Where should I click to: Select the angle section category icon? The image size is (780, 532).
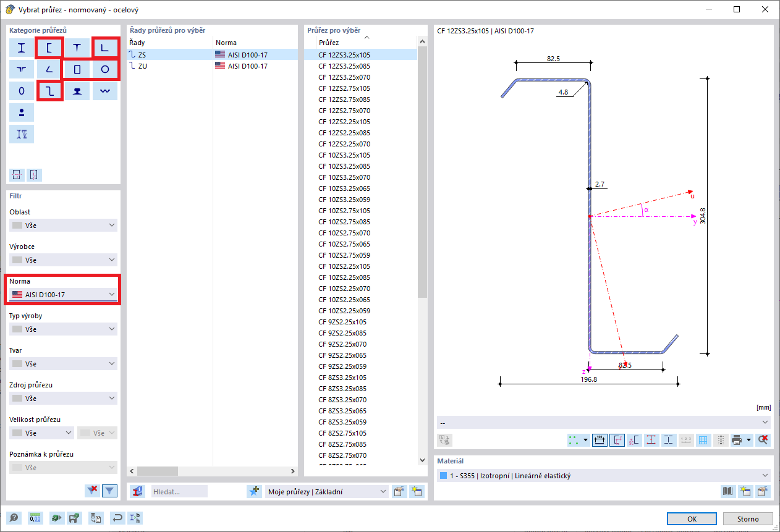click(x=49, y=69)
